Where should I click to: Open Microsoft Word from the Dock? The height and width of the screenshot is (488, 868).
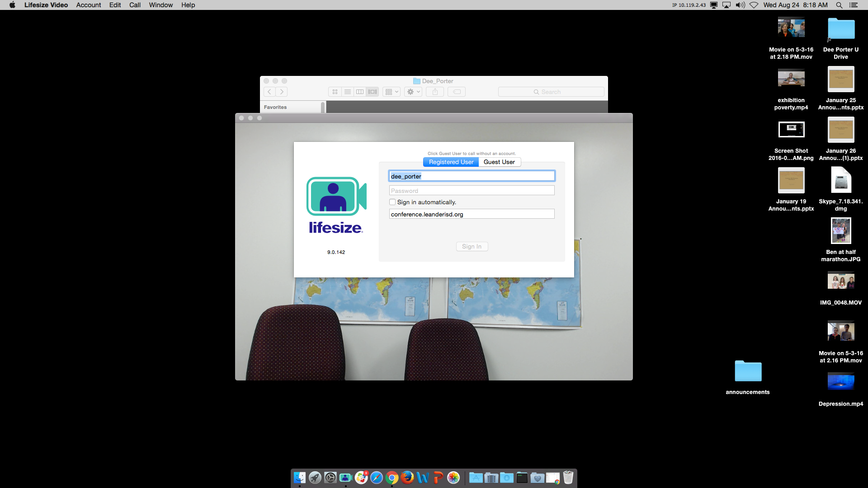(422, 478)
